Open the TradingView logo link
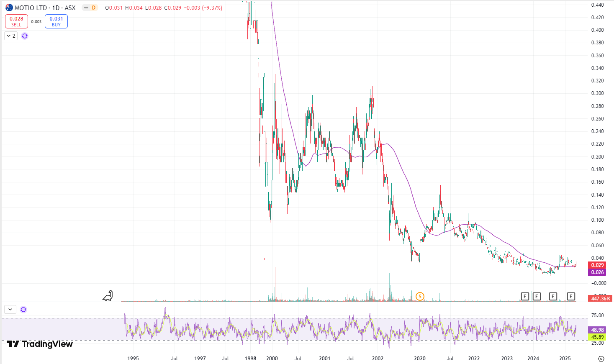The height and width of the screenshot is (364, 614). [40, 344]
